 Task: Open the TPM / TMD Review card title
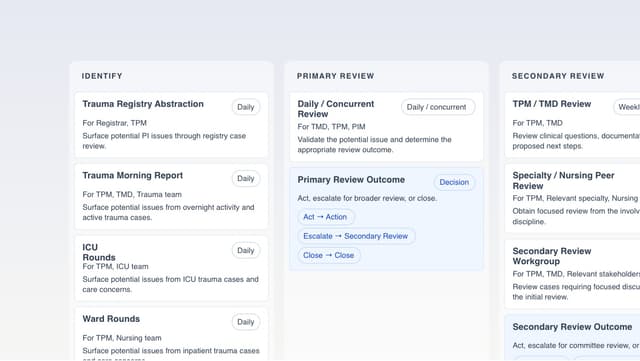(552, 104)
